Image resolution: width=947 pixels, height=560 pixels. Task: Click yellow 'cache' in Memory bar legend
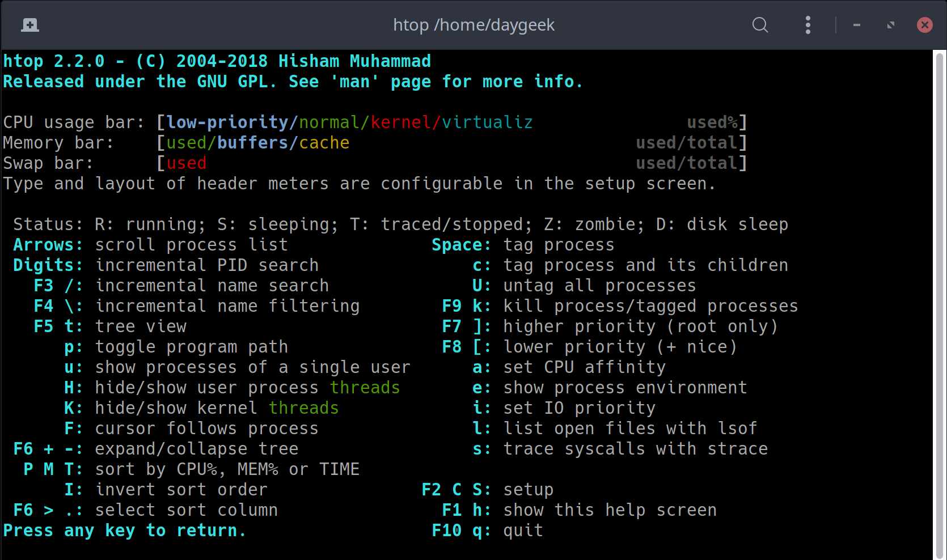click(x=324, y=143)
